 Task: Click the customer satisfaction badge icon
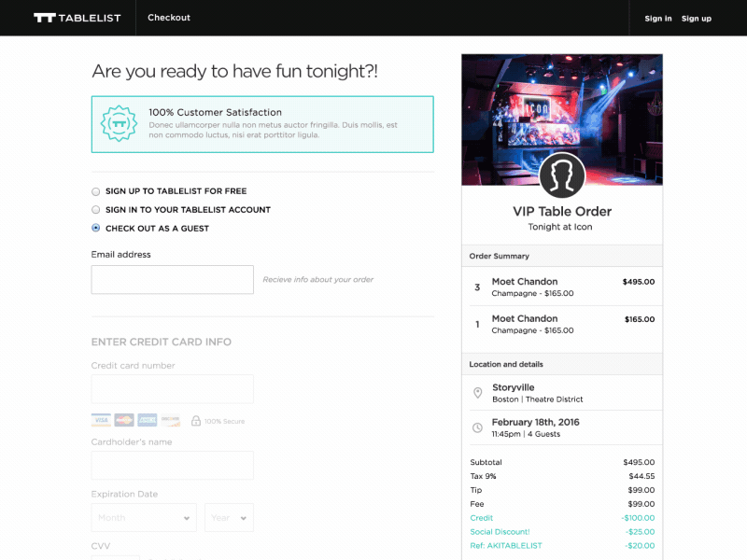coord(119,124)
